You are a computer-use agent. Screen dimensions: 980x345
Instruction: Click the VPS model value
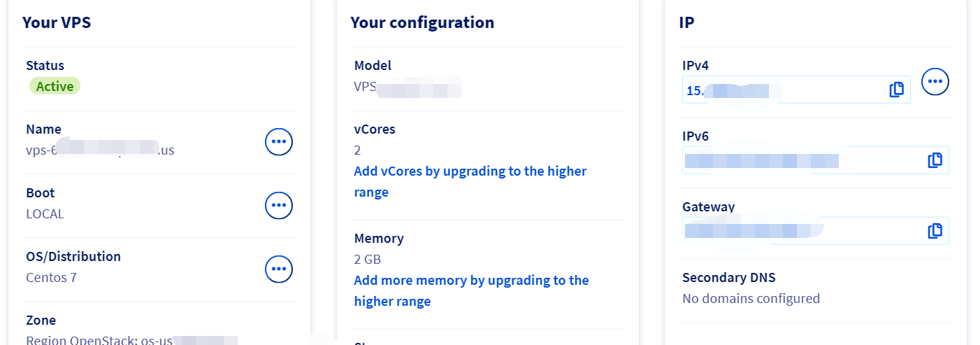click(407, 88)
